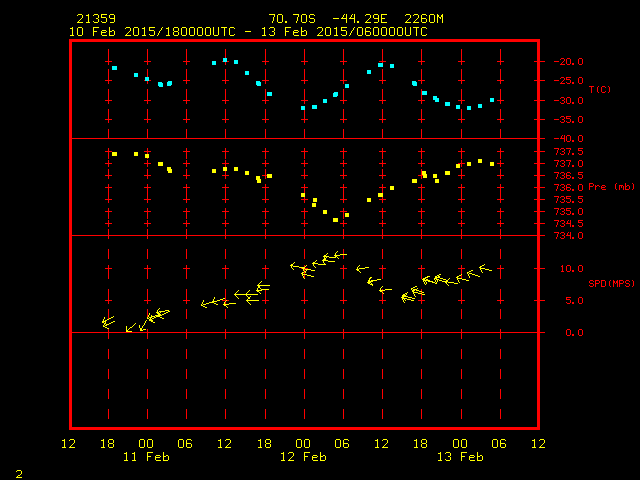This screenshot has height=480, width=640.
Task: Click the 0.0 wind speed tick label
Action: pyautogui.click(x=575, y=333)
